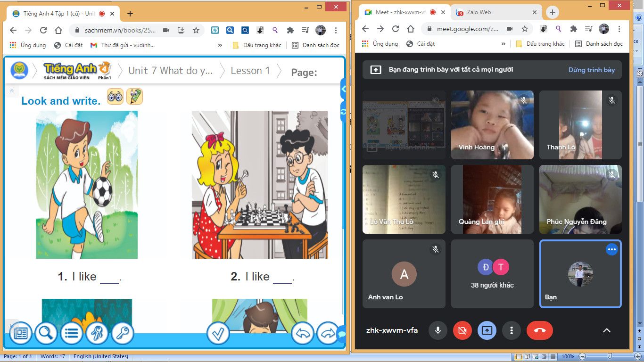Bookmark the sachmem.vn page with the star
The image size is (644, 362).
[x=196, y=30]
